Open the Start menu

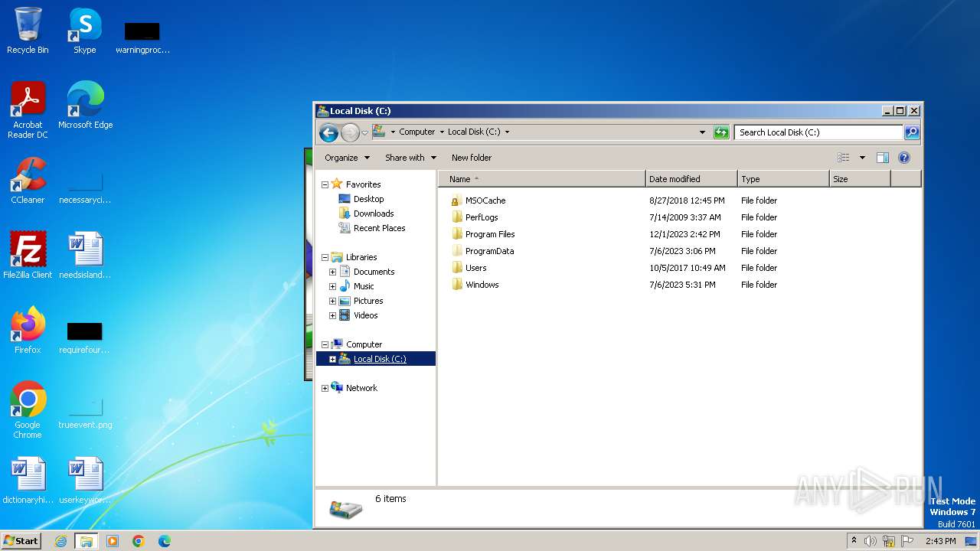[21, 541]
